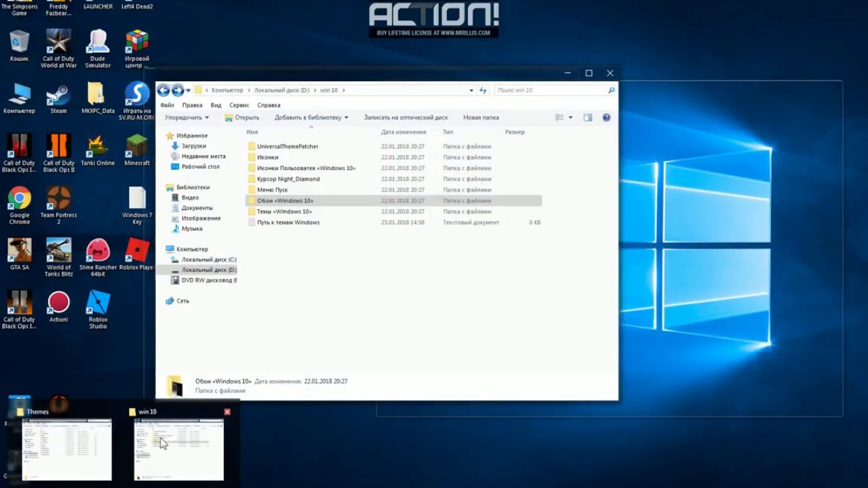Close the win 10 taskbar preview
The image size is (868, 488).
click(227, 411)
